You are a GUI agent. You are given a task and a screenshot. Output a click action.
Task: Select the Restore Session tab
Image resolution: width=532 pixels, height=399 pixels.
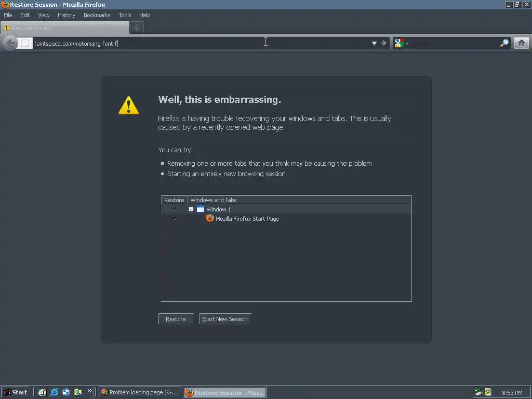(65, 28)
